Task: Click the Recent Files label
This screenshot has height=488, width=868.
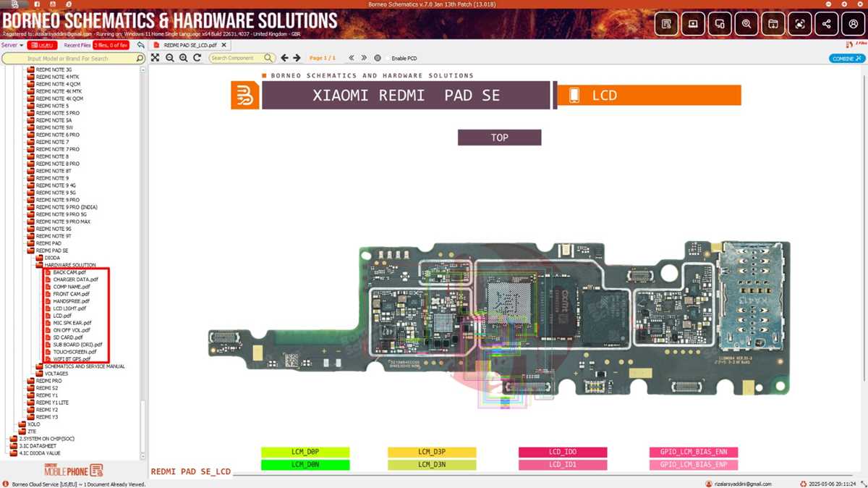Action: tap(77, 45)
